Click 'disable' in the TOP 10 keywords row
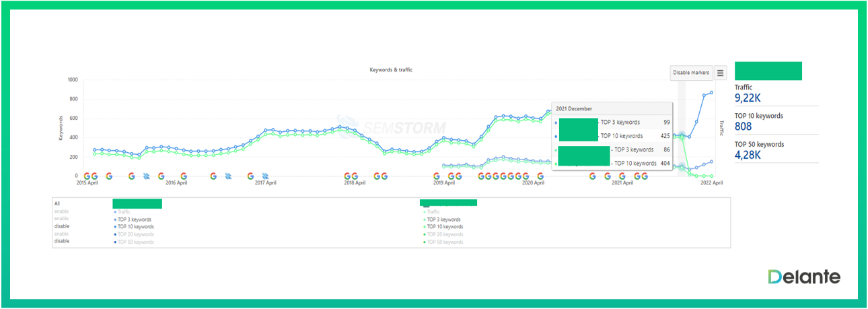 61,226
